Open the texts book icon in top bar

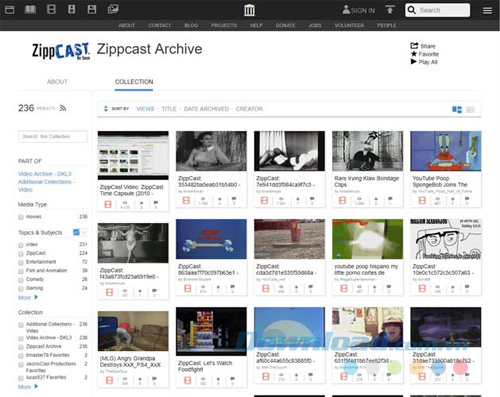[30, 9]
